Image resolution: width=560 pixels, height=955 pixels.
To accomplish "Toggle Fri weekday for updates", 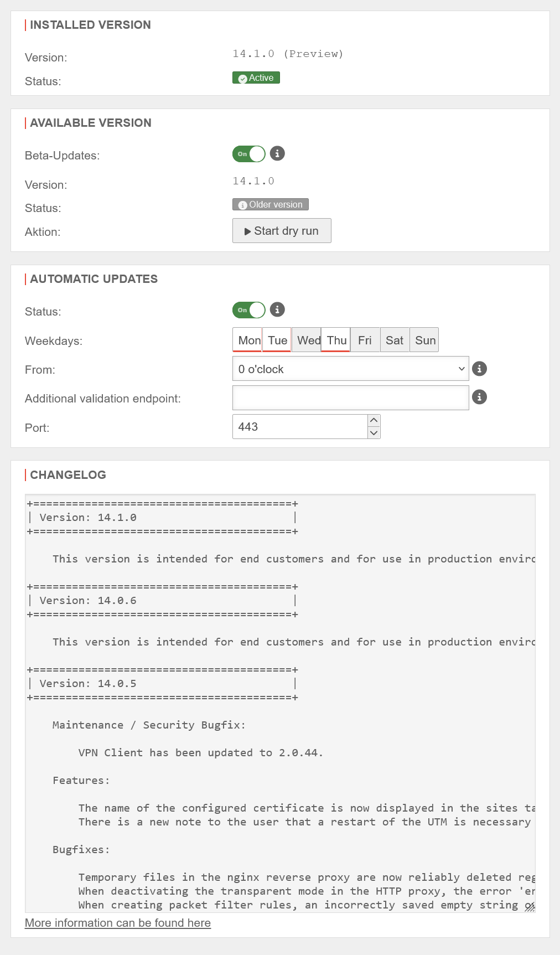I will [x=365, y=340].
